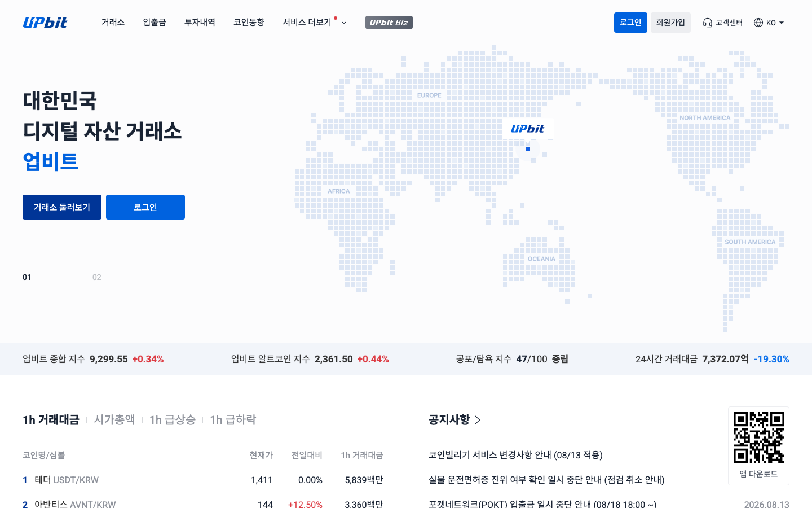Switch to the 1h 급상승 tab
812x508 pixels.
(173, 420)
